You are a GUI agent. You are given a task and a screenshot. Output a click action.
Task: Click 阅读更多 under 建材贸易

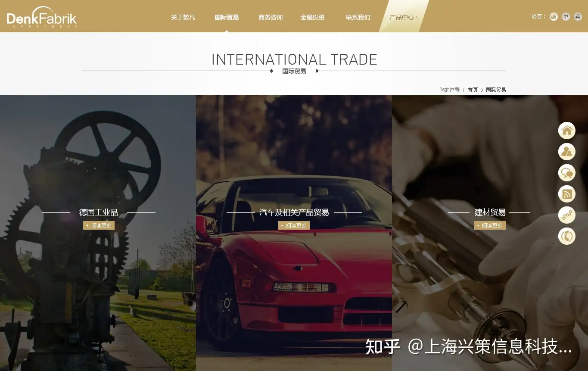tap(490, 225)
